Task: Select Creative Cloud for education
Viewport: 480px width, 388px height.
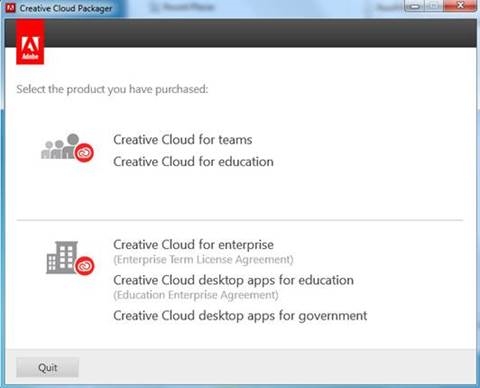Action: point(193,162)
